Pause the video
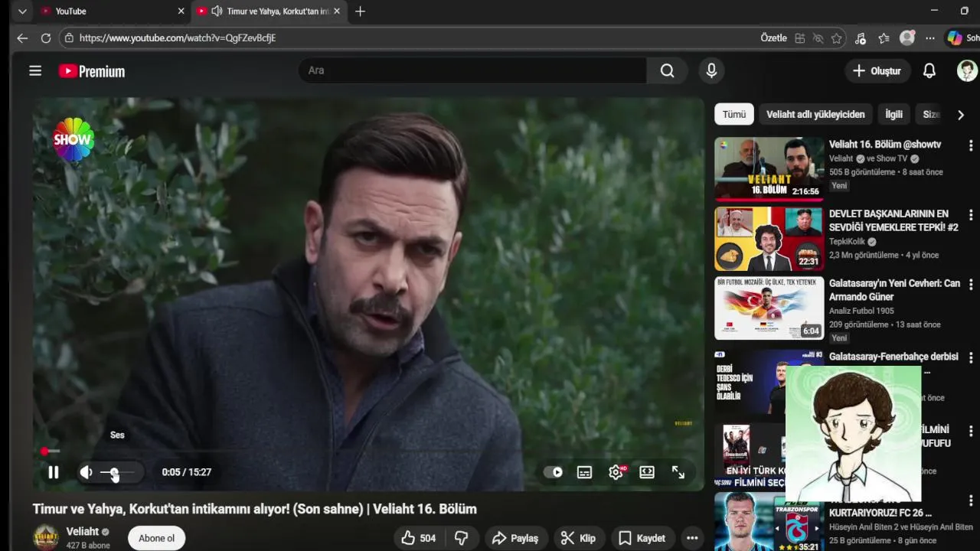This screenshot has height=551, width=980. point(54,472)
